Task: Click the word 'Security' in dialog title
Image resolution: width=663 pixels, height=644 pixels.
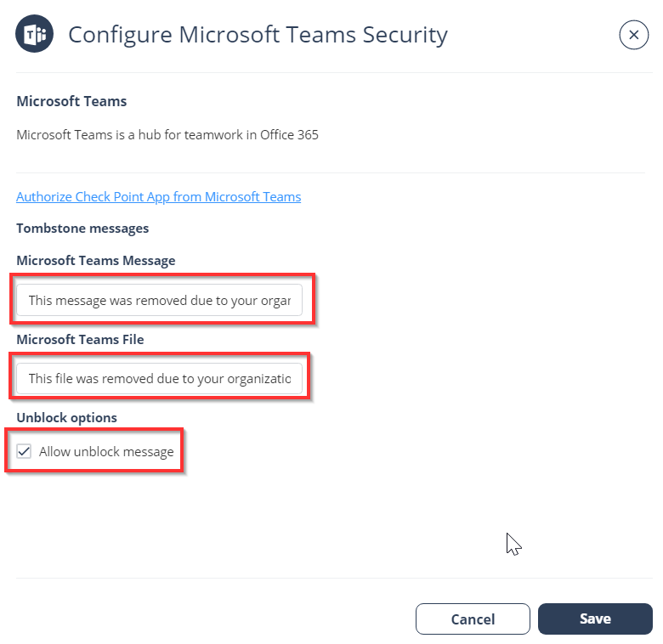Action: tap(405, 35)
